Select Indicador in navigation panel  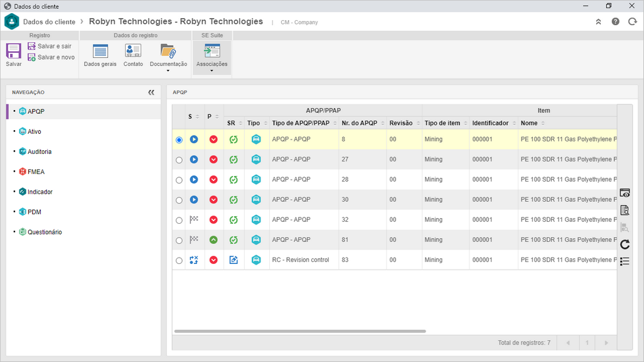pos(40,192)
